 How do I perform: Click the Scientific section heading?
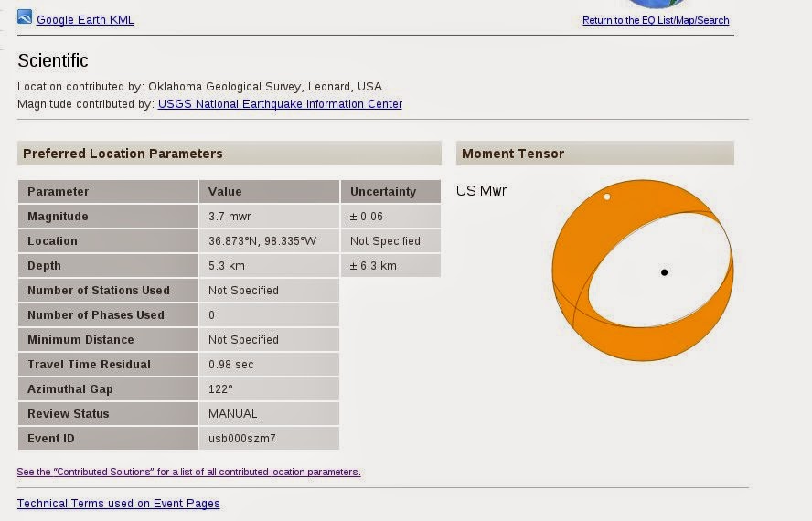(53, 61)
